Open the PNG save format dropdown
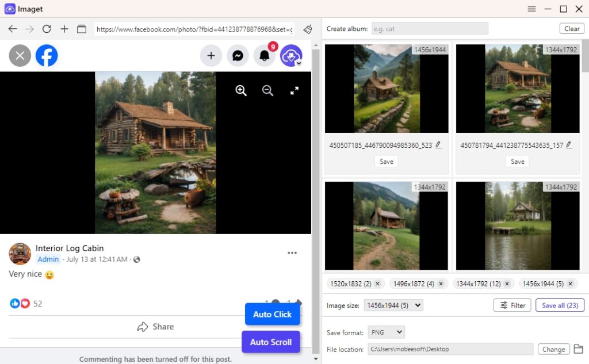 [x=386, y=332]
